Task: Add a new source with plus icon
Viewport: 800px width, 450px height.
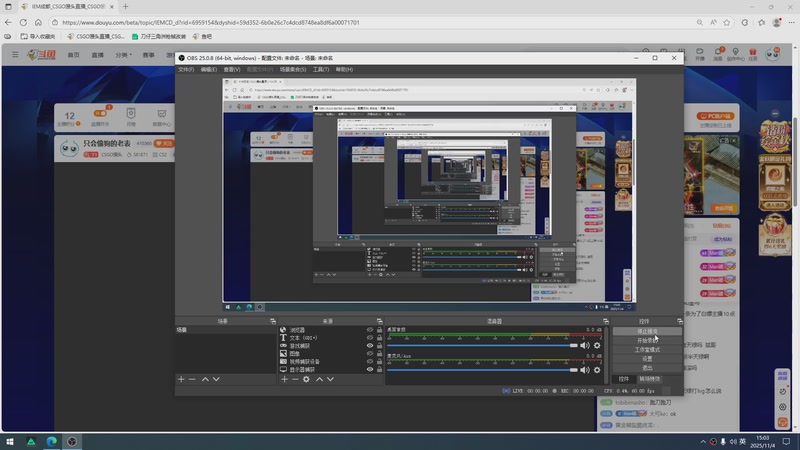Action: tap(284, 379)
